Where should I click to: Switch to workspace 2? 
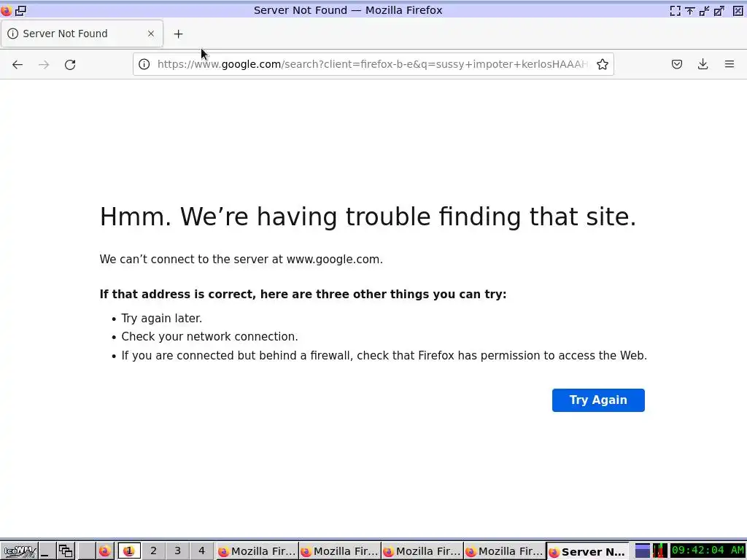pyautogui.click(x=153, y=551)
